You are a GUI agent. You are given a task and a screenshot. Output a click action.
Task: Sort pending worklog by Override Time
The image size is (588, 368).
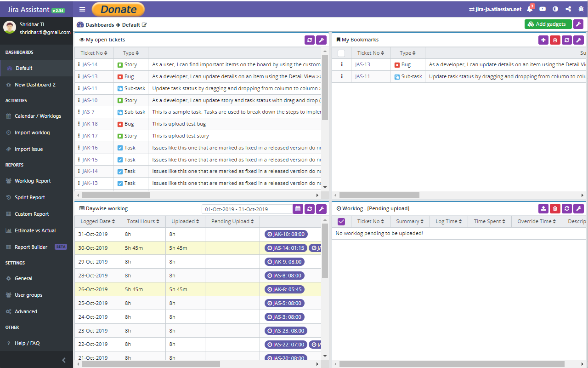click(x=537, y=222)
